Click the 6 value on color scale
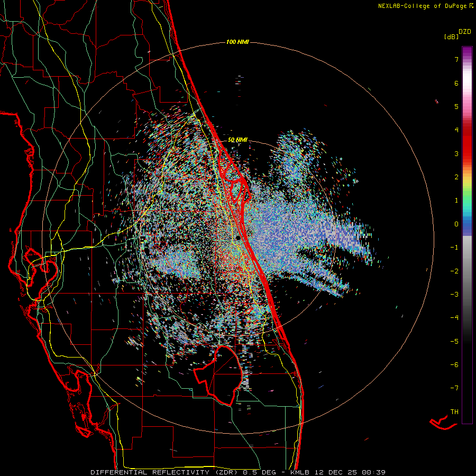The width and height of the screenshot is (476, 476). [456, 83]
